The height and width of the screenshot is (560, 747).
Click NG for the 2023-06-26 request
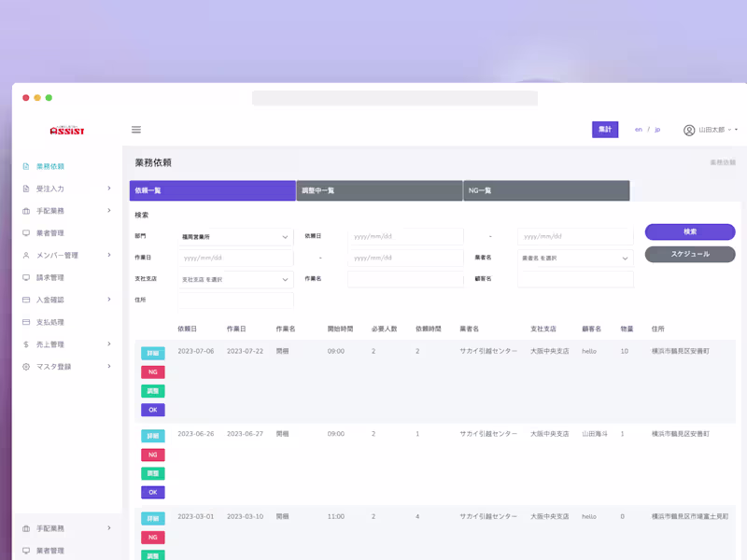(x=153, y=455)
